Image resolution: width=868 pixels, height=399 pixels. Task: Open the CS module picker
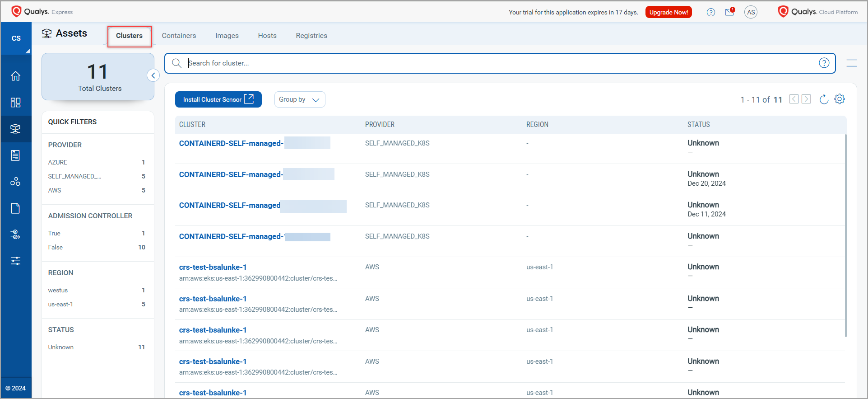pyautogui.click(x=16, y=38)
